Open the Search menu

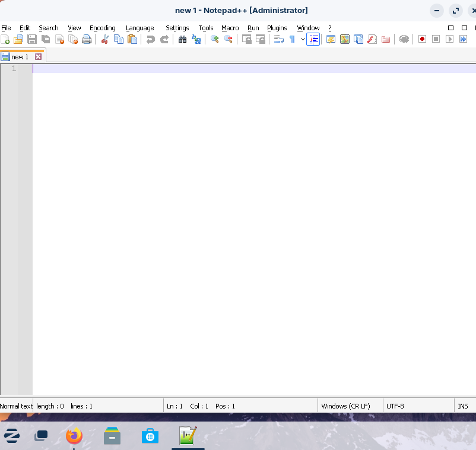[x=49, y=28]
